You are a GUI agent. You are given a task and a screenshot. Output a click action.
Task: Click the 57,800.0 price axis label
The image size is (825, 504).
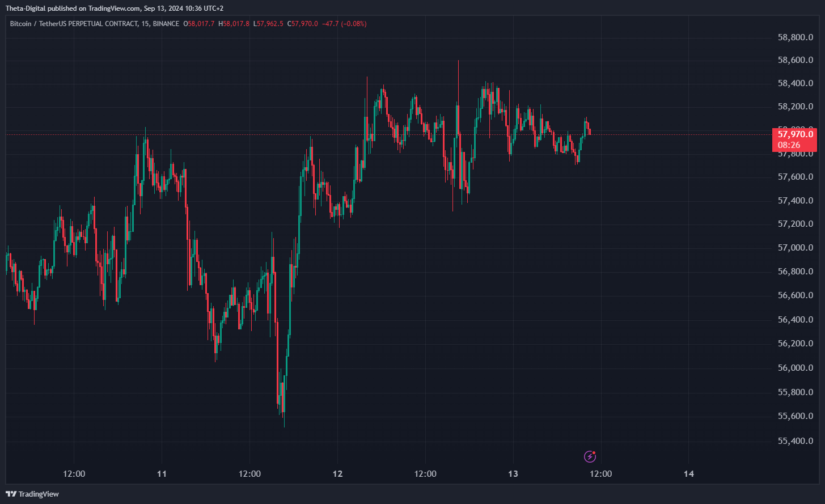(795, 154)
